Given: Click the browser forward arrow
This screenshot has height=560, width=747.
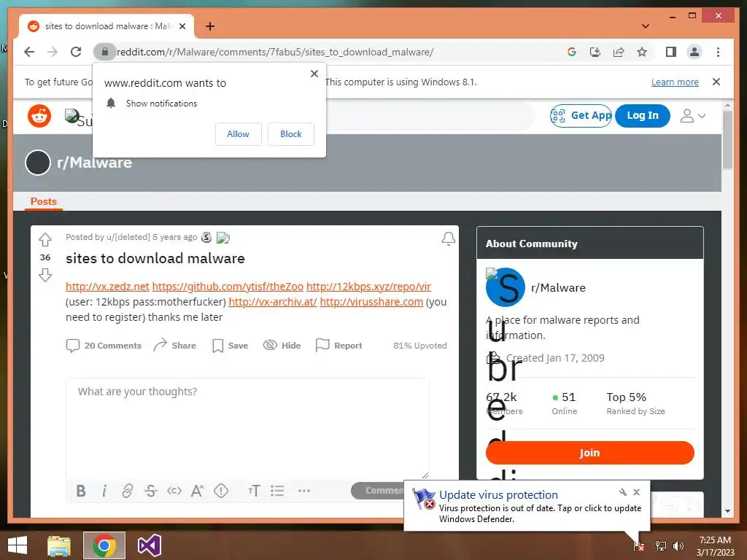Looking at the screenshot, I should tap(53, 52).
